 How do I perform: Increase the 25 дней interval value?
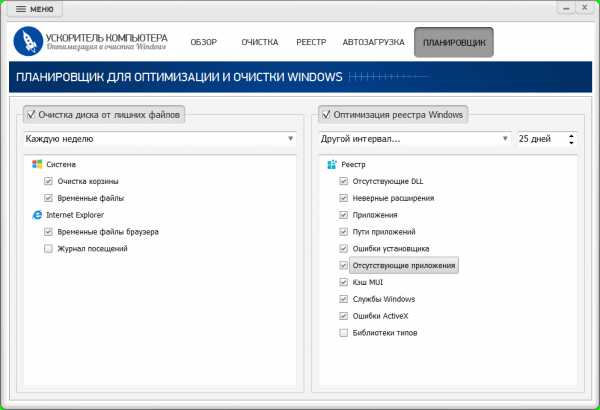tap(571, 136)
